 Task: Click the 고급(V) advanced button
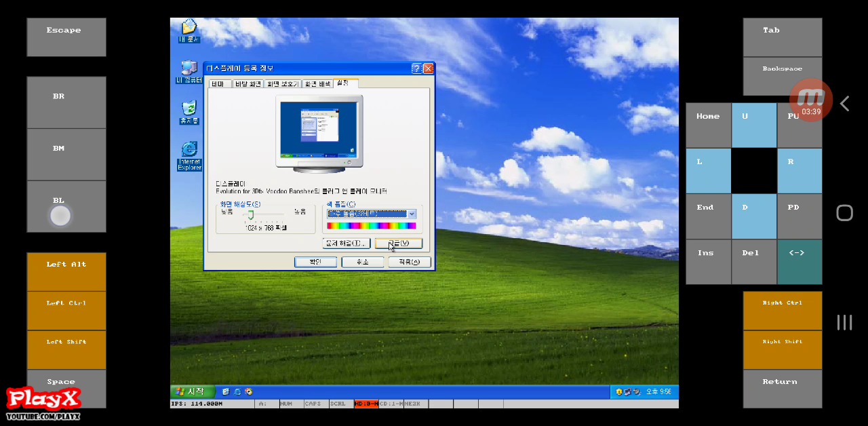pos(399,243)
